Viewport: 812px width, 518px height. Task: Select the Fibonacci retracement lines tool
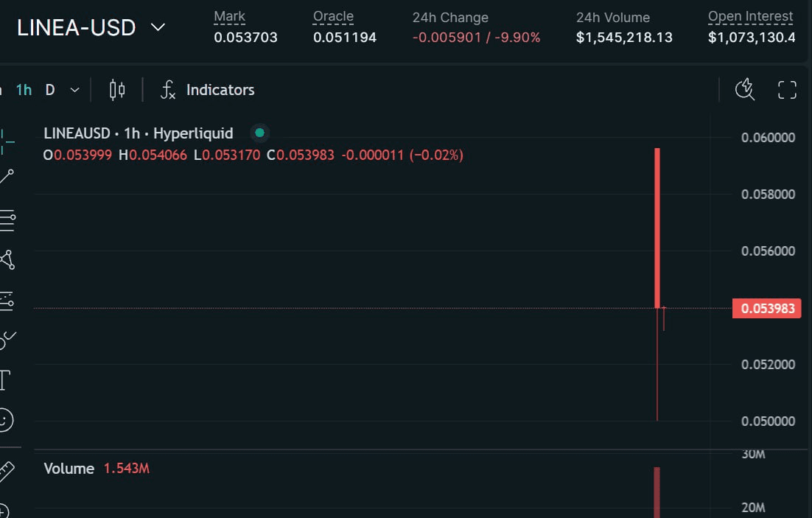tap(7, 220)
